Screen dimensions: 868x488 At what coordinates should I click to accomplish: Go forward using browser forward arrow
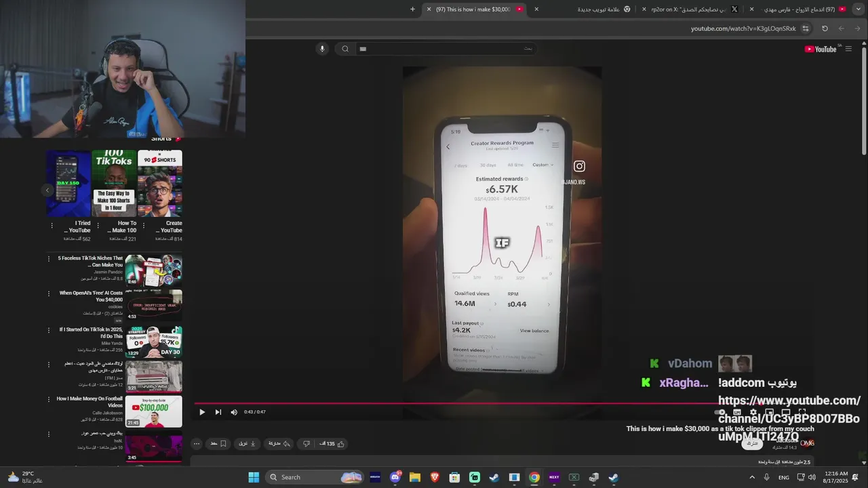(x=841, y=28)
